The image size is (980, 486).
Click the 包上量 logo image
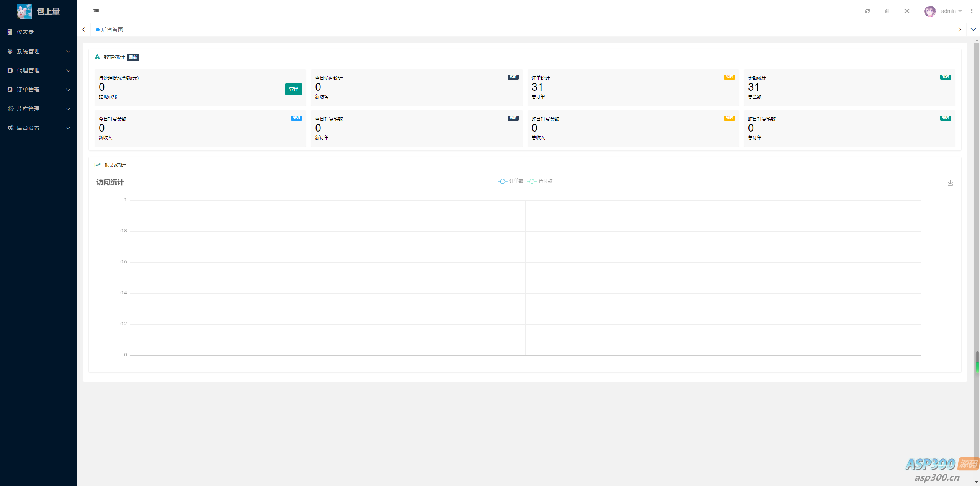click(x=24, y=11)
